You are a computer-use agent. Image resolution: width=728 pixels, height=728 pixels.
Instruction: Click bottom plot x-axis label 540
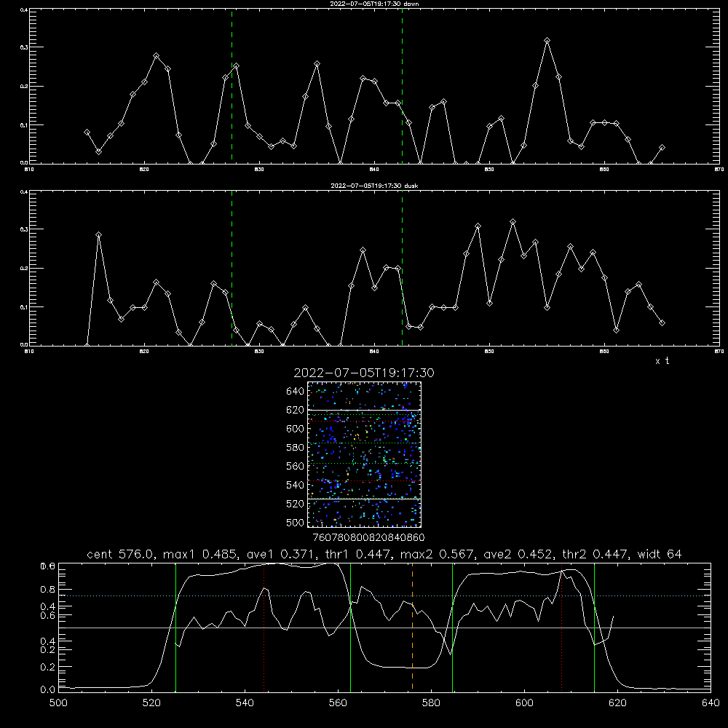245,703
